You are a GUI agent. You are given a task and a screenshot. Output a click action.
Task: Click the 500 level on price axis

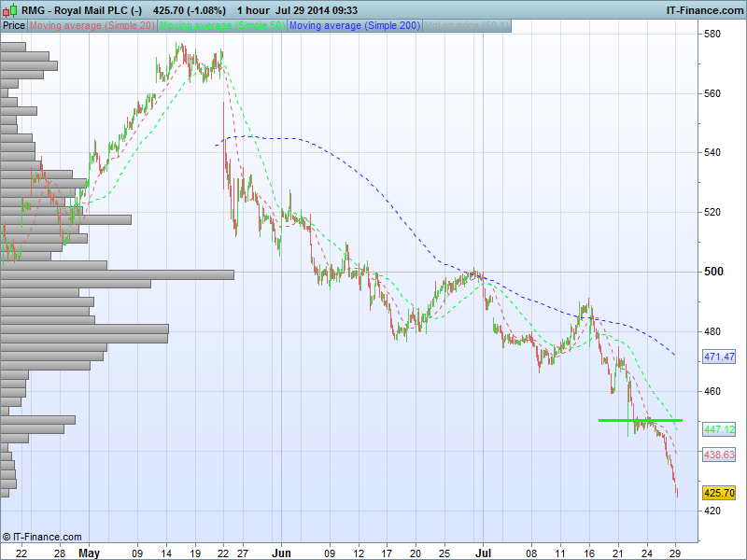pos(714,272)
